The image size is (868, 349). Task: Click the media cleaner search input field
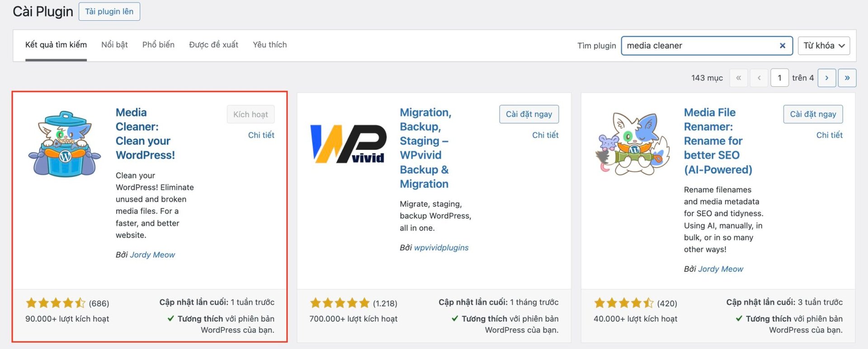pyautogui.click(x=698, y=46)
